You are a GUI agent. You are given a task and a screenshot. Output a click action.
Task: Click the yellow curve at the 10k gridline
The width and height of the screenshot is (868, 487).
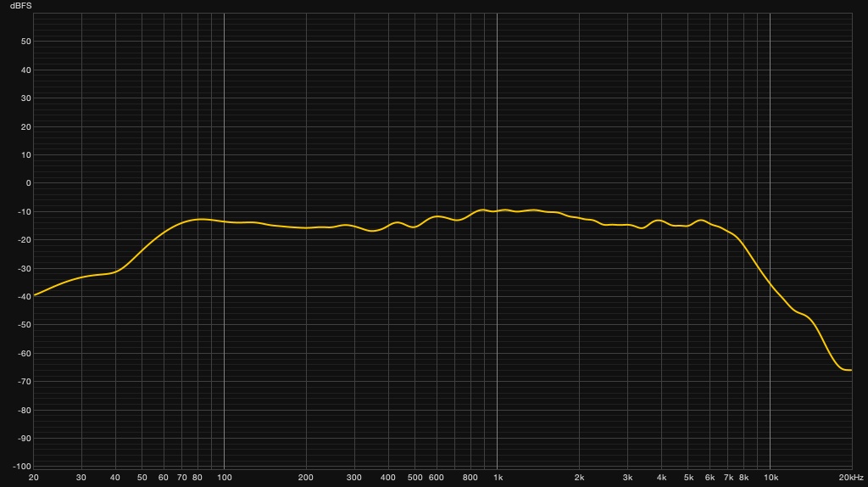click(770, 284)
